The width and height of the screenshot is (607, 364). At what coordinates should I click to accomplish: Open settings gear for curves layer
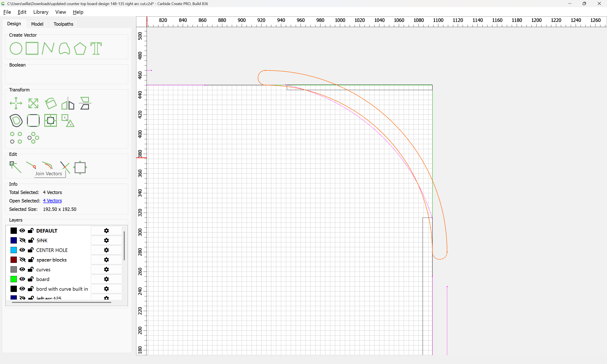(106, 270)
